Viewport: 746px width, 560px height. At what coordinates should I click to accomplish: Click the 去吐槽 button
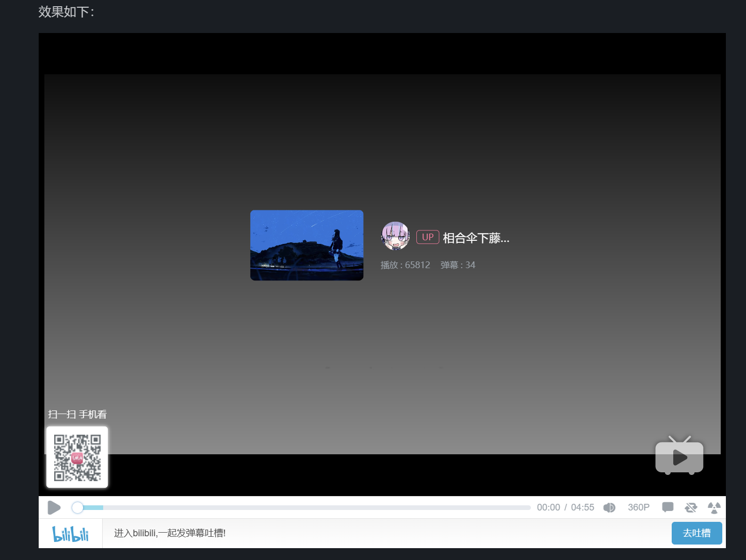coord(696,533)
